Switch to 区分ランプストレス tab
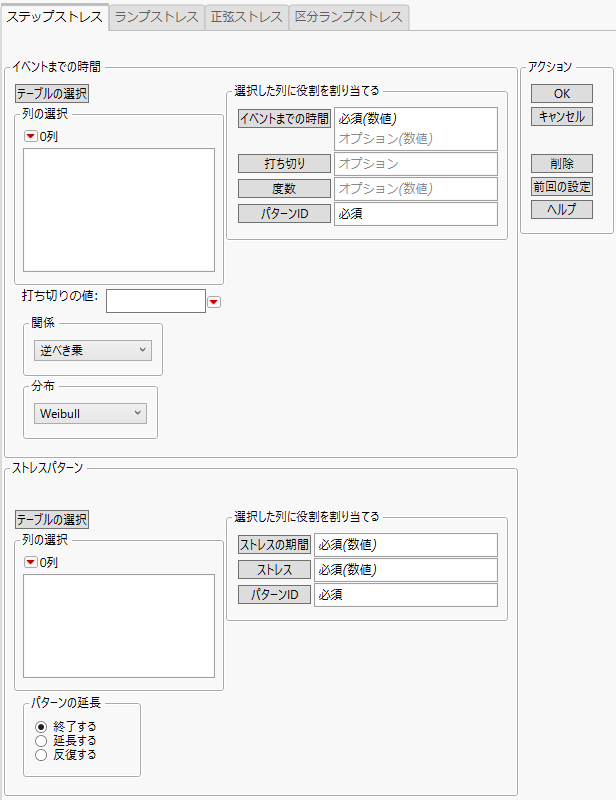The width and height of the screenshot is (616, 800). click(x=349, y=17)
